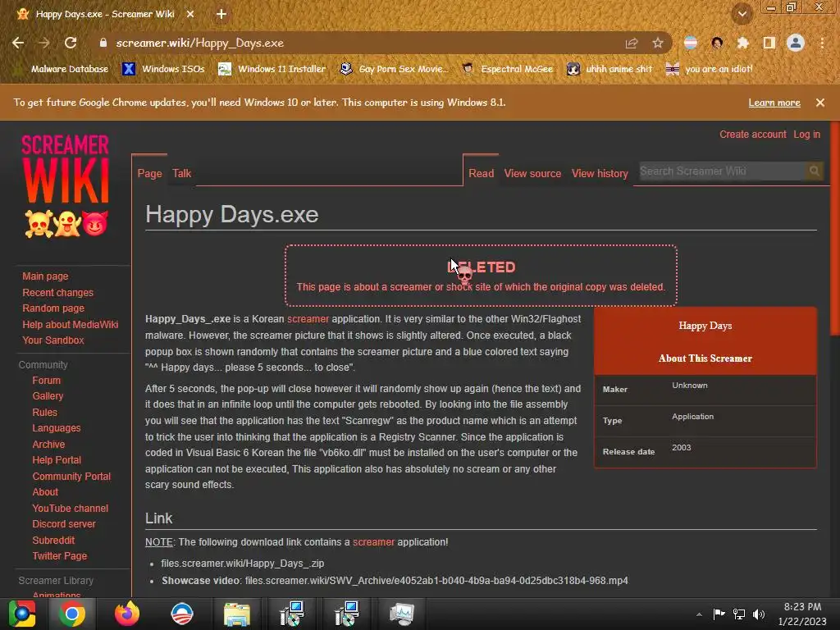This screenshot has height=630, width=840.
Task: Click the browser forward arrow
Action: [44, 43]
